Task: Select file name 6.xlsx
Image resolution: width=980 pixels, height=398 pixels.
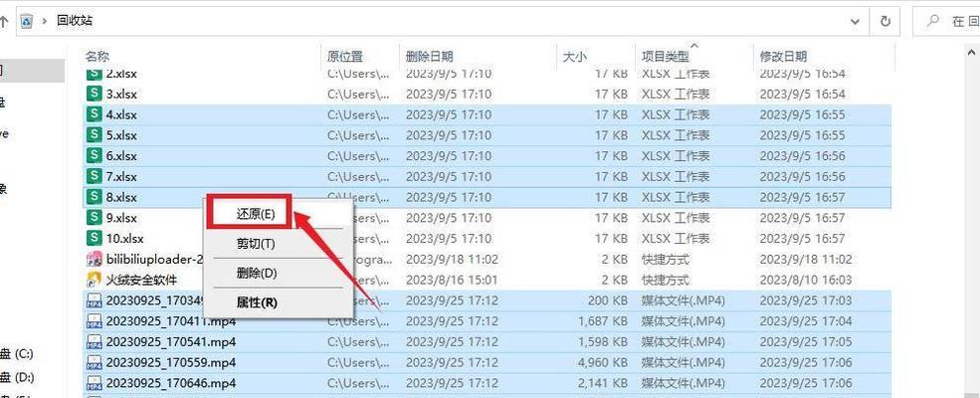Action: 121,156
